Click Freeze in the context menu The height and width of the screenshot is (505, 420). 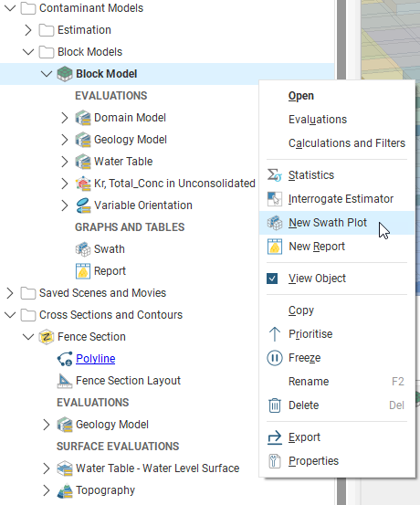[x=304, y=358]
